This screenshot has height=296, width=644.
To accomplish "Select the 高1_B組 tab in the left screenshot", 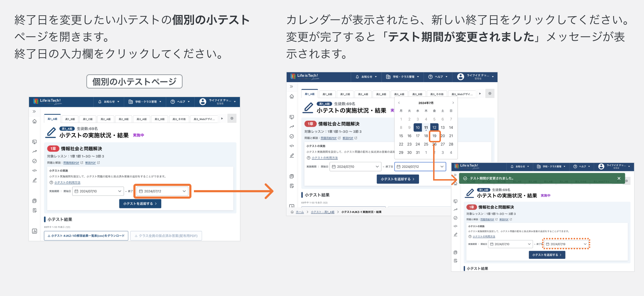I will [x=70, y=119].
